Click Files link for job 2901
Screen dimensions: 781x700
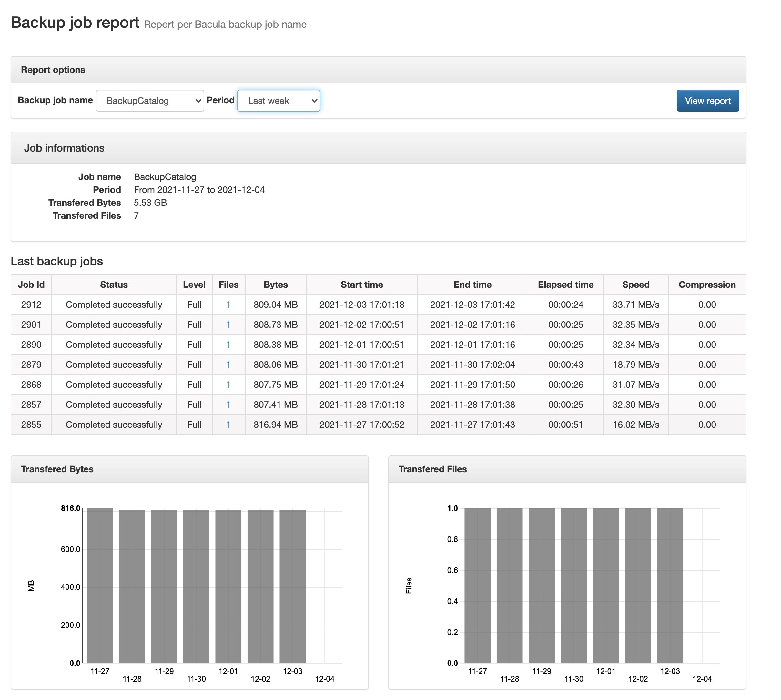point(228,325)
